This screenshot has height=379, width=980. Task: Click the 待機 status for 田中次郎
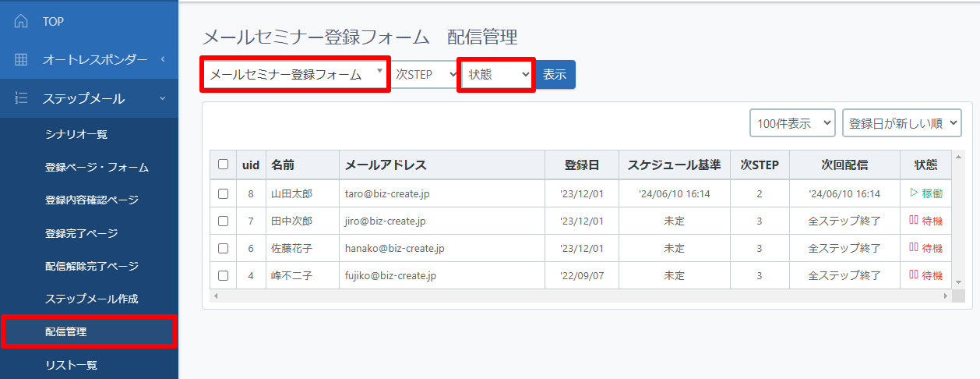pyautogui.click(x=932, y=221)
